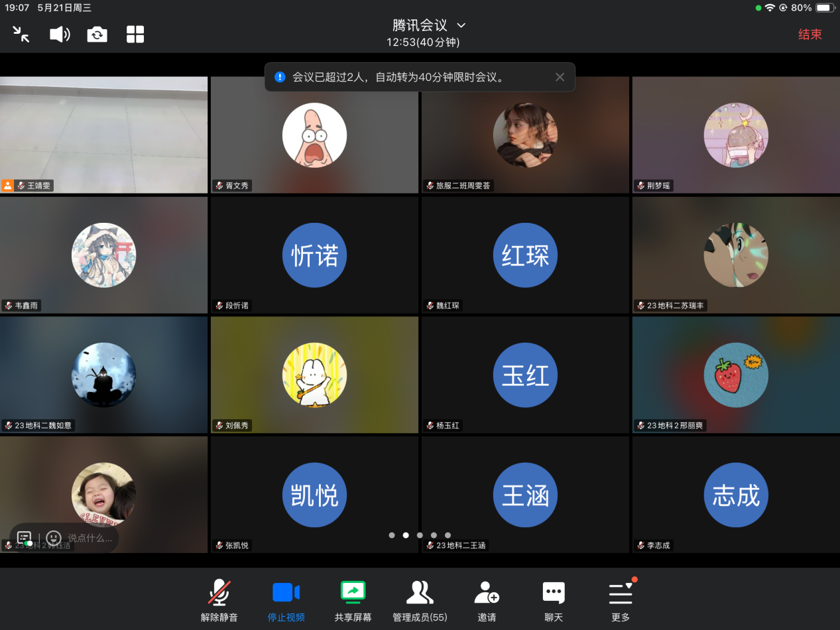
Task: Open 邀请 to invite participants
Action: click(x=487, y=601)
